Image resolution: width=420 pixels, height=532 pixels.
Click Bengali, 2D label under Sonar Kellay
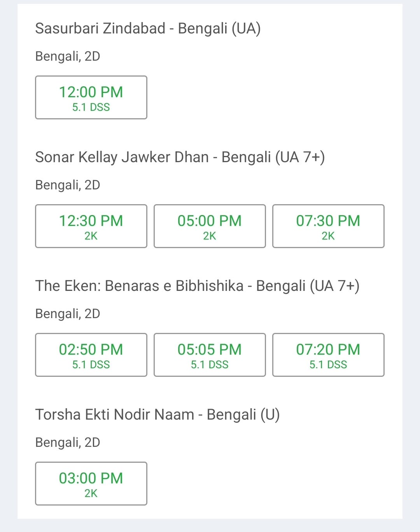(x=68, y=185)
